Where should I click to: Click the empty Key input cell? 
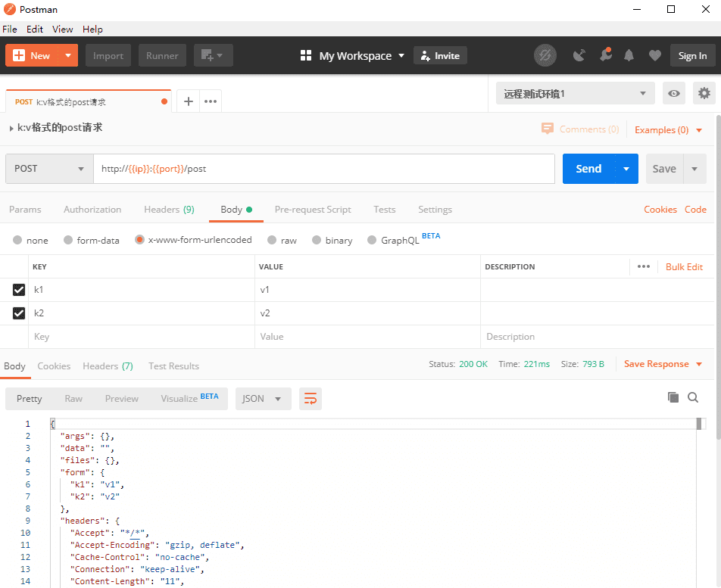coord(142,337)
